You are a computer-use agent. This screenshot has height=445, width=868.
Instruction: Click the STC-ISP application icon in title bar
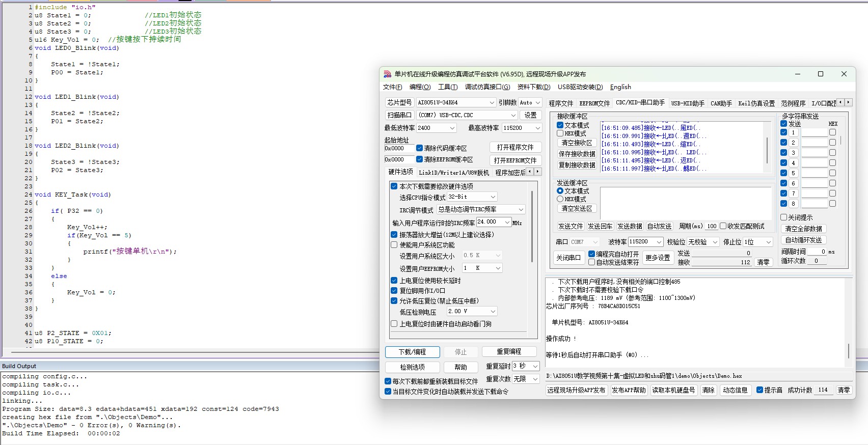(x=388, y=74)
